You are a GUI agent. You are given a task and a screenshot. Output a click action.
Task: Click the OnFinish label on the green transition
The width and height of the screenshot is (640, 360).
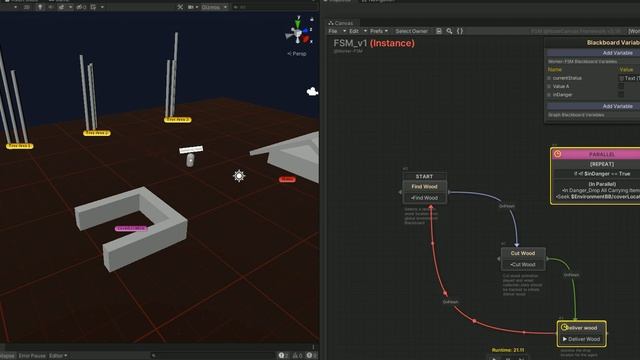click(x=571, y=275)
